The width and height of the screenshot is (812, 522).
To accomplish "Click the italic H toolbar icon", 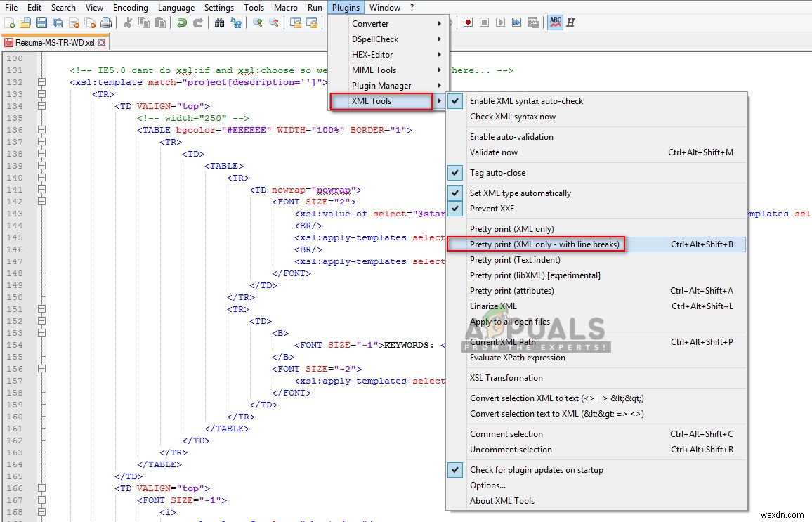I will point(570,22).
